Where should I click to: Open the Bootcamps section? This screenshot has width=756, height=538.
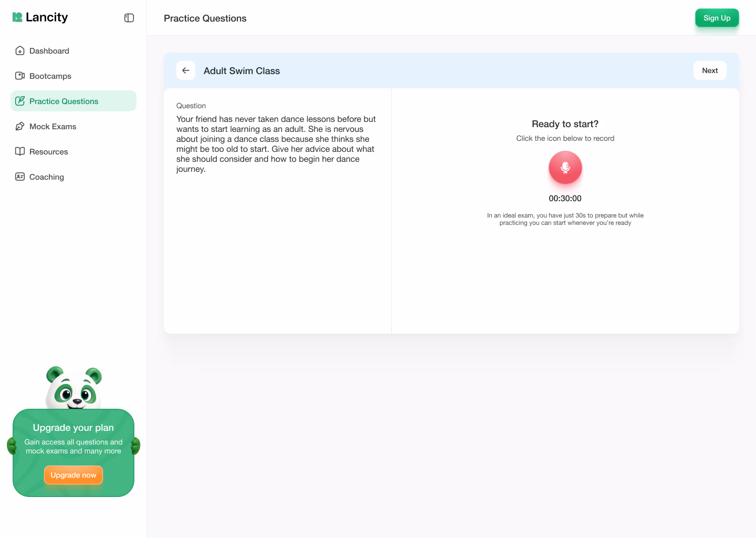pyautogui.click(x=73, y=76)
